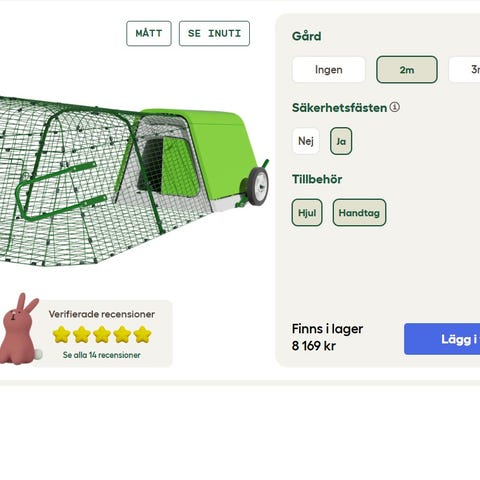Open the SE INUTI interior view

(x=214, y=33)
